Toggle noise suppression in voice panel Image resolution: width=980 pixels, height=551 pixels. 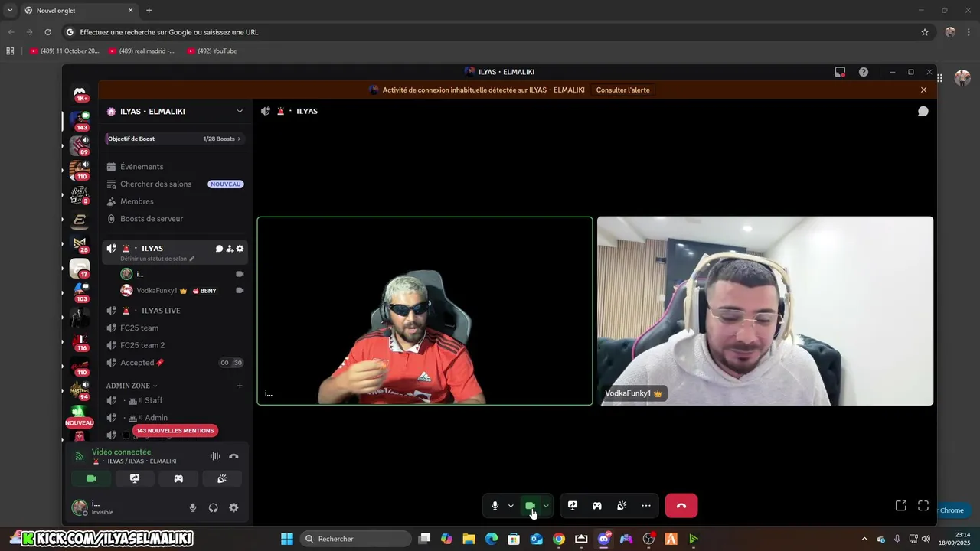coord(215,456)
